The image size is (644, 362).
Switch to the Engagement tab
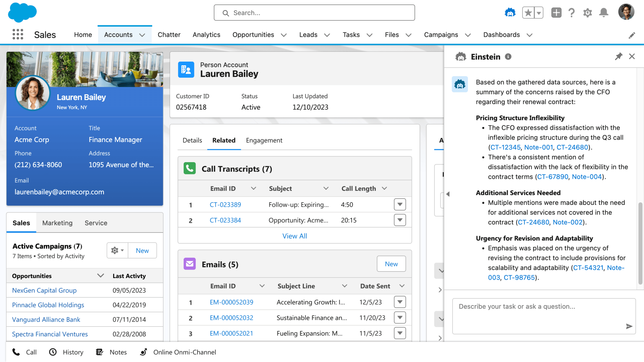point(264,140)
